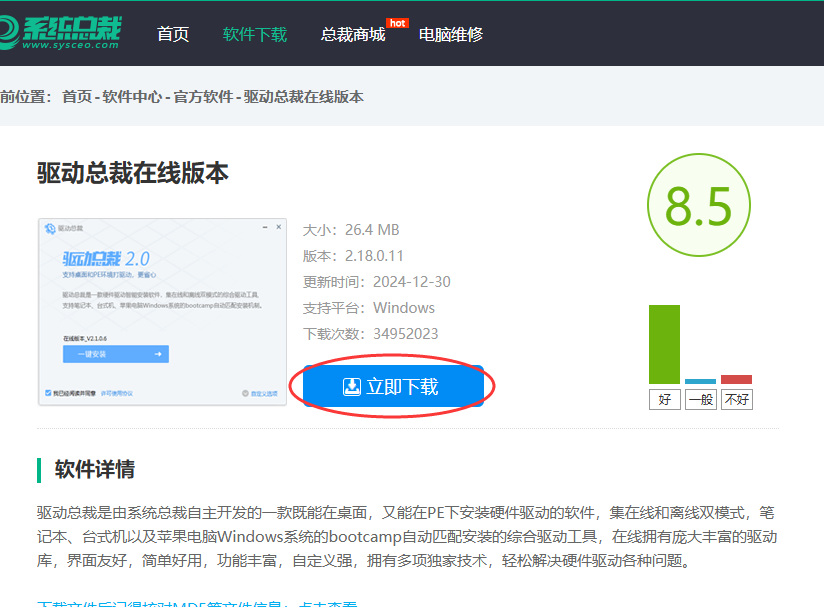Viewport: 824px width, 607px height.
Task: Vote 好 under the green bar
Action: click(x=664, y=400)
